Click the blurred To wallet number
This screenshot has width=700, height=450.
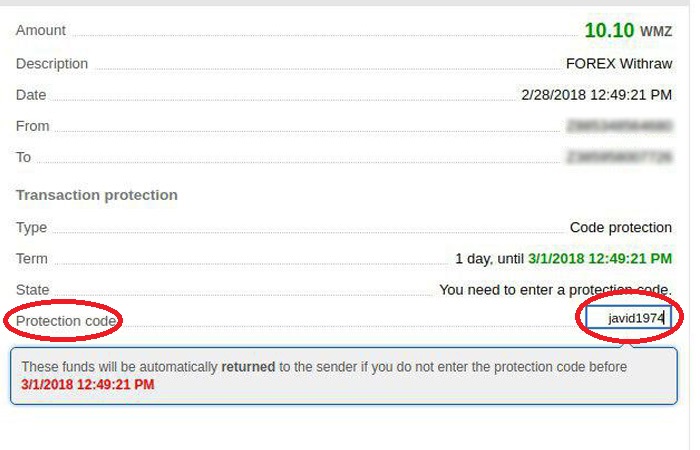pos(619,157)
